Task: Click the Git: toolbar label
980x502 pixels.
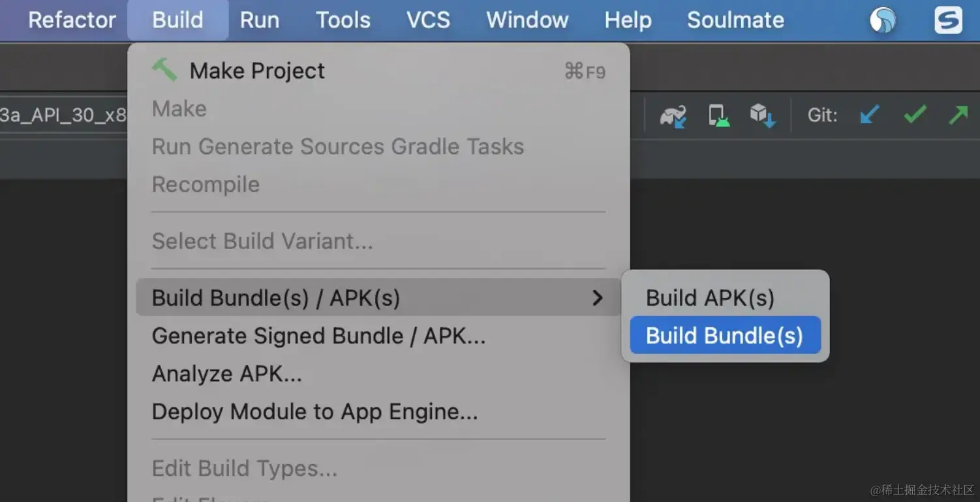Action: tap(822, 115)
